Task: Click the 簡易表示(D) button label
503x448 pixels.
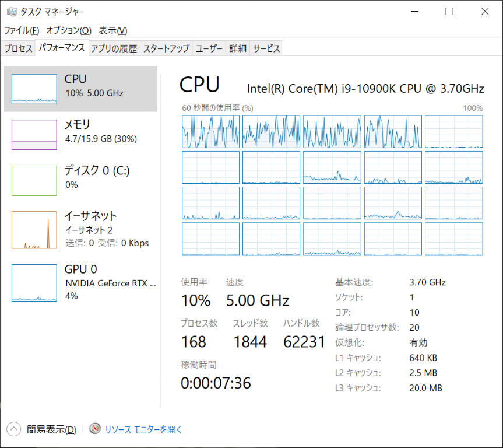Action: pyautogui.click(x=51, y=429)
